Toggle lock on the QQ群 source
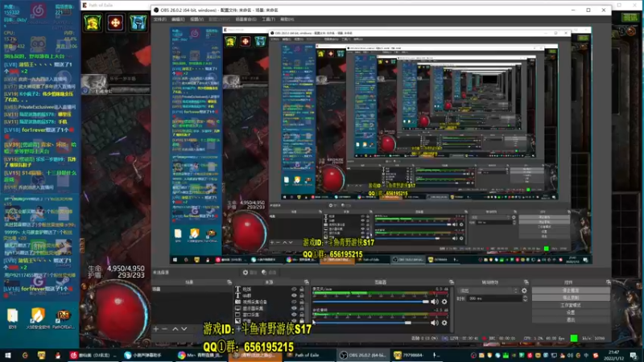Viewport: 644px width, 362px height. pyautogui.click(x=302, y=295)
